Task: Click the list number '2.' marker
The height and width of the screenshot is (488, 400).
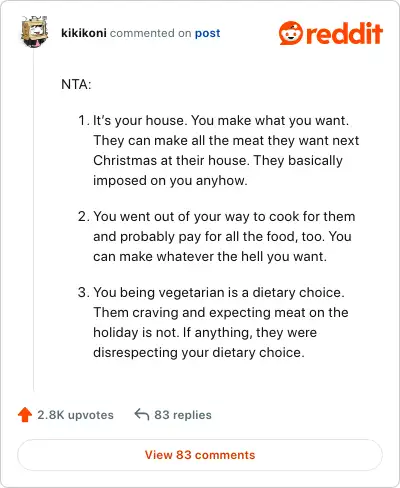Action: 83,216
